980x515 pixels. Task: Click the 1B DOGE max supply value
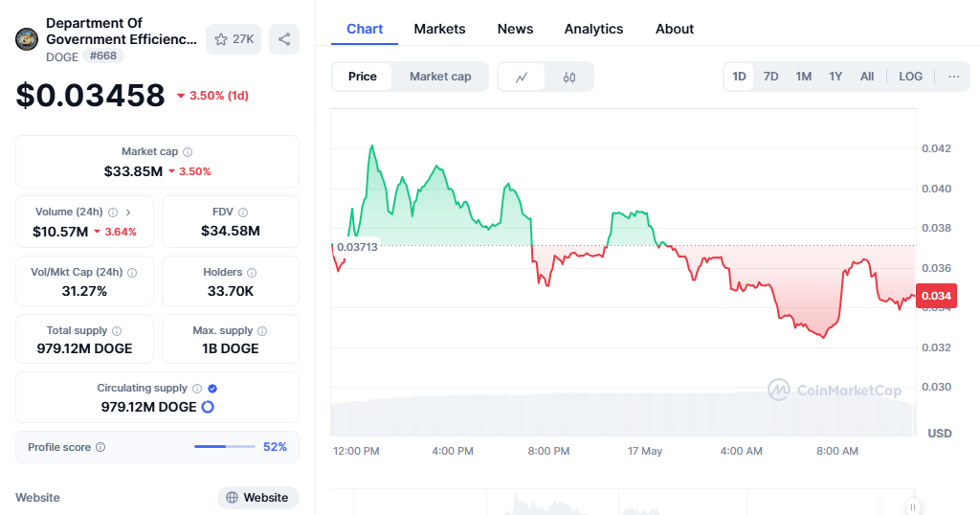231,348
